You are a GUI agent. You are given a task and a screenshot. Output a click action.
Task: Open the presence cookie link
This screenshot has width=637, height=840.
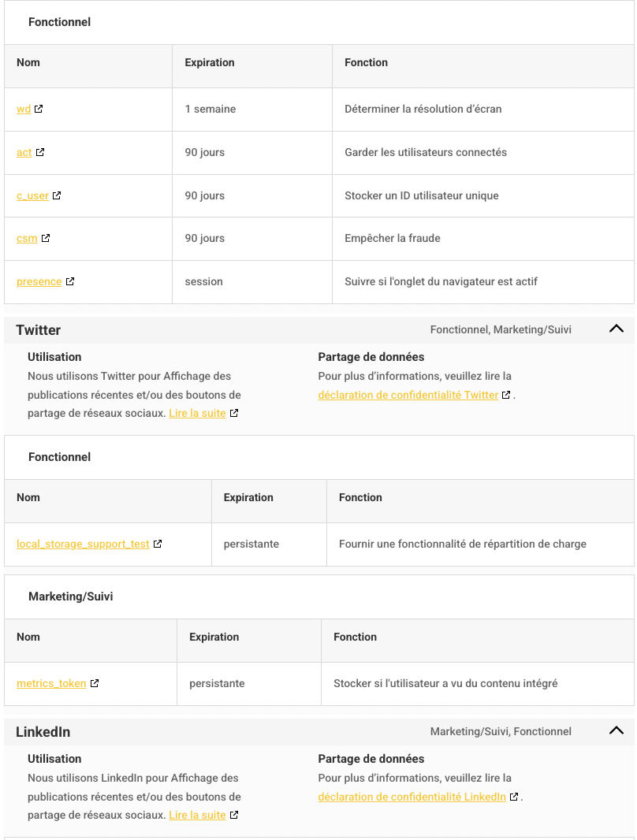coord(39,281)
